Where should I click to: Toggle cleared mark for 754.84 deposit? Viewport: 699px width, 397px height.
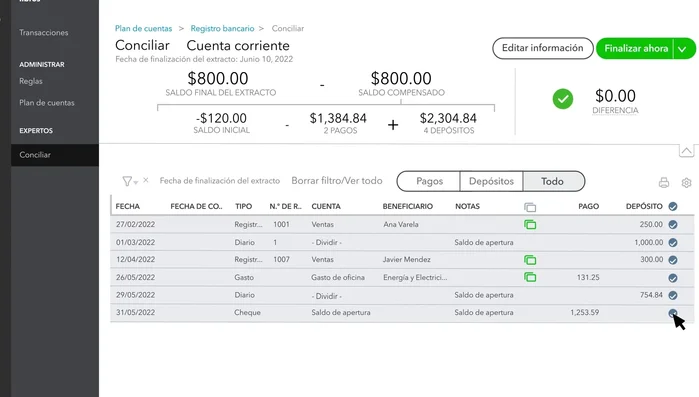coord(673,295)
